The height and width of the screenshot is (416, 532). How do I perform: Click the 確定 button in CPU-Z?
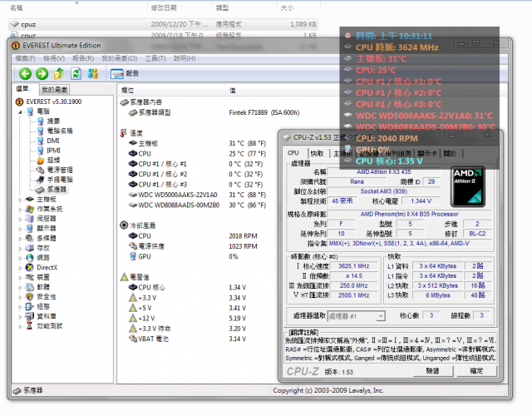476,371
